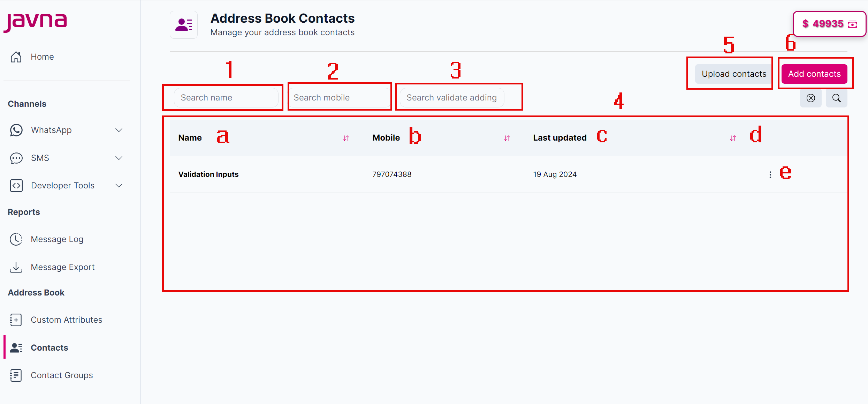Open Contact Groups
Screen dimensions: 868x404
[x=62, y=375]
